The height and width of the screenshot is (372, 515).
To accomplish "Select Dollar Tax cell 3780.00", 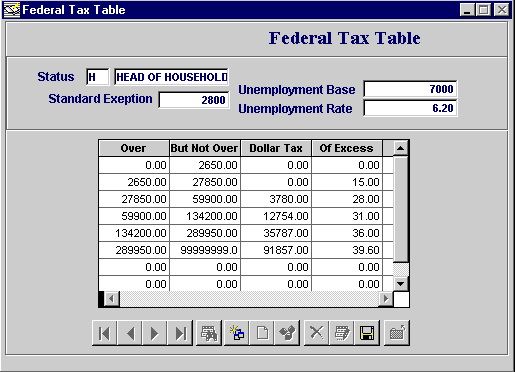I will tap(276, 199).
